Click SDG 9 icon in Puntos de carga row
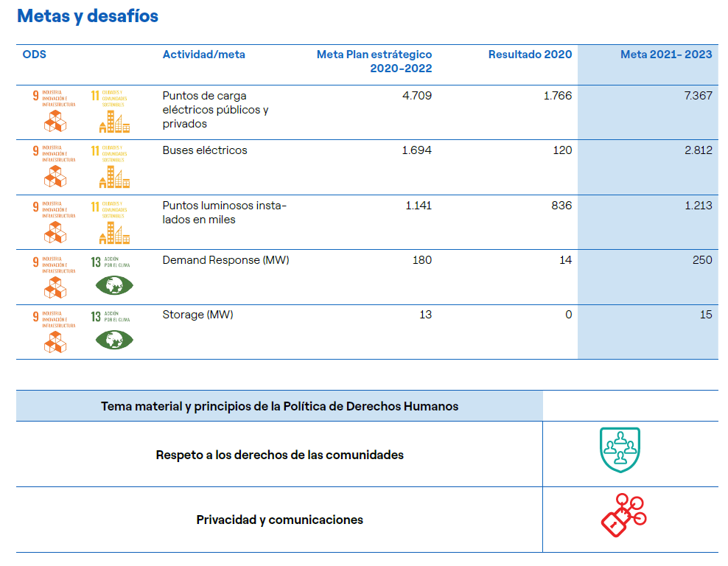 coord(54,111)
